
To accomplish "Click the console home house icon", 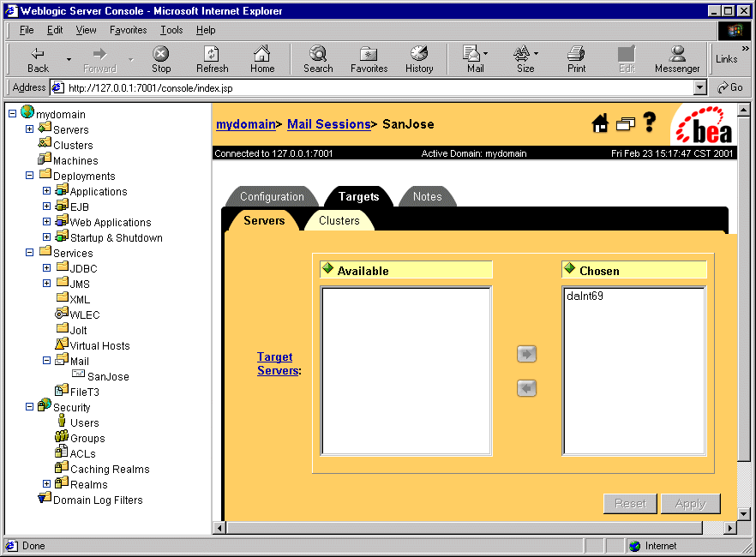I will tap(600, 124).
